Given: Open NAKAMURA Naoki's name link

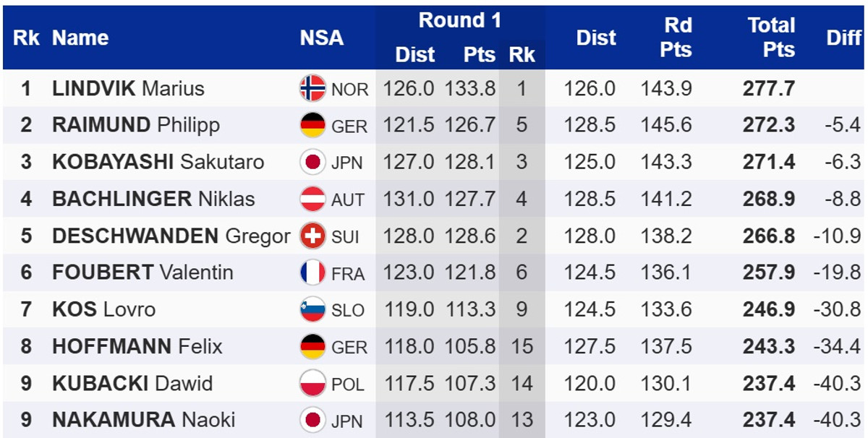Looking at the screenshot, I should click(x=143, y=420).
